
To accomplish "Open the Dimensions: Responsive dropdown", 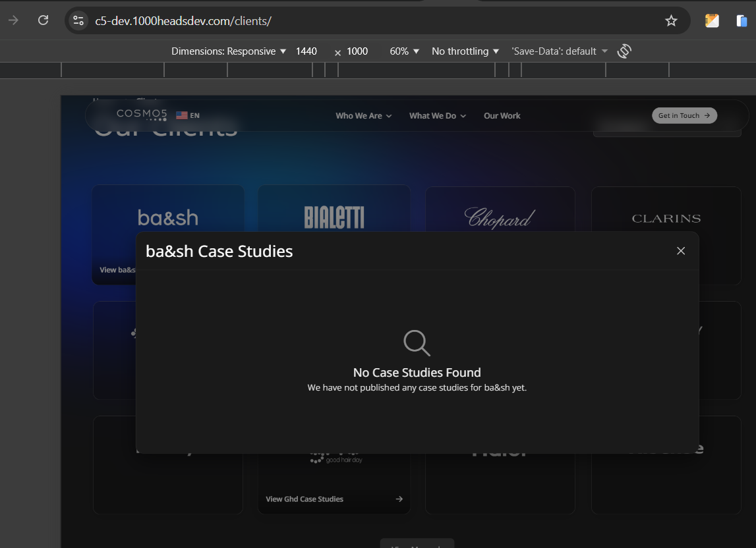I will (x=229, y=51).
